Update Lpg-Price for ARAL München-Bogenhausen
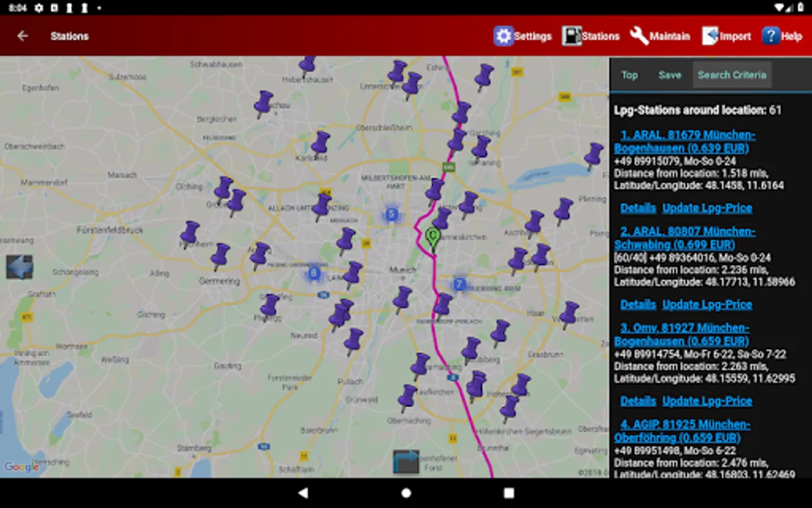The width and height of the screenshot is (812, 508). (707, 208)
